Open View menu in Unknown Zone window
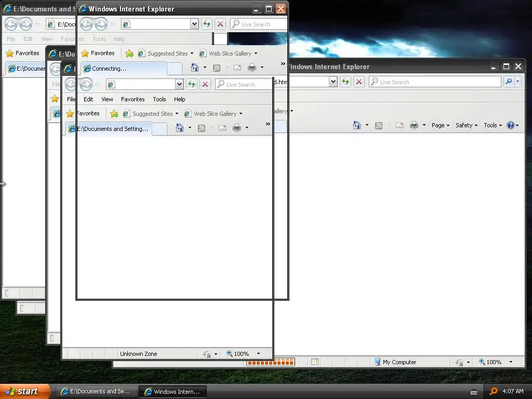Screen dimensions: 532x399 click(107, 99)
